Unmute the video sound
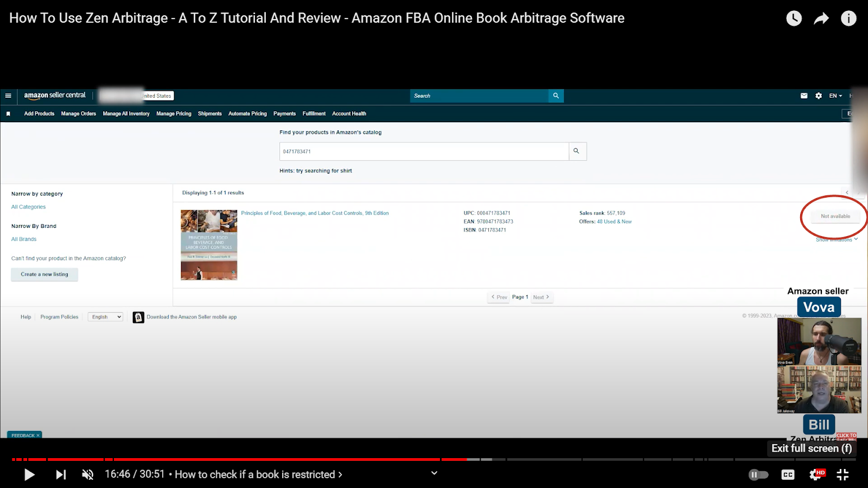This screenshot has height=488, width=868. pos(87,474)
